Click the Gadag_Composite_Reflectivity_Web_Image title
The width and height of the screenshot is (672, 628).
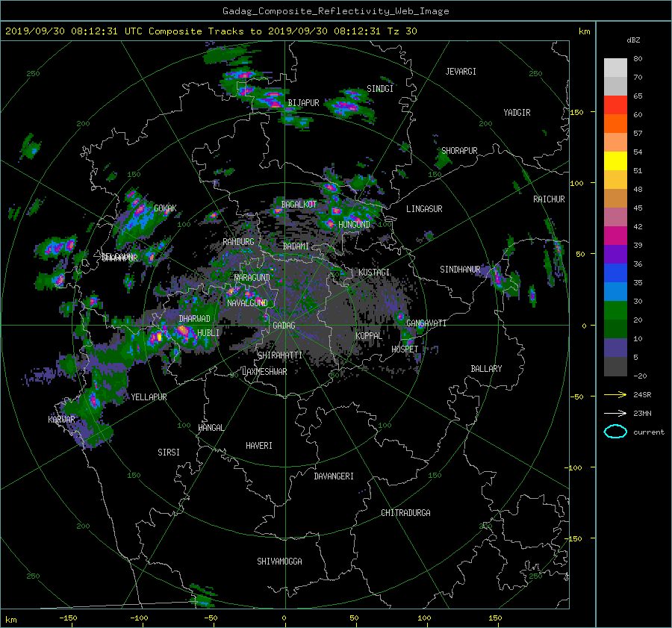[335, 11]
